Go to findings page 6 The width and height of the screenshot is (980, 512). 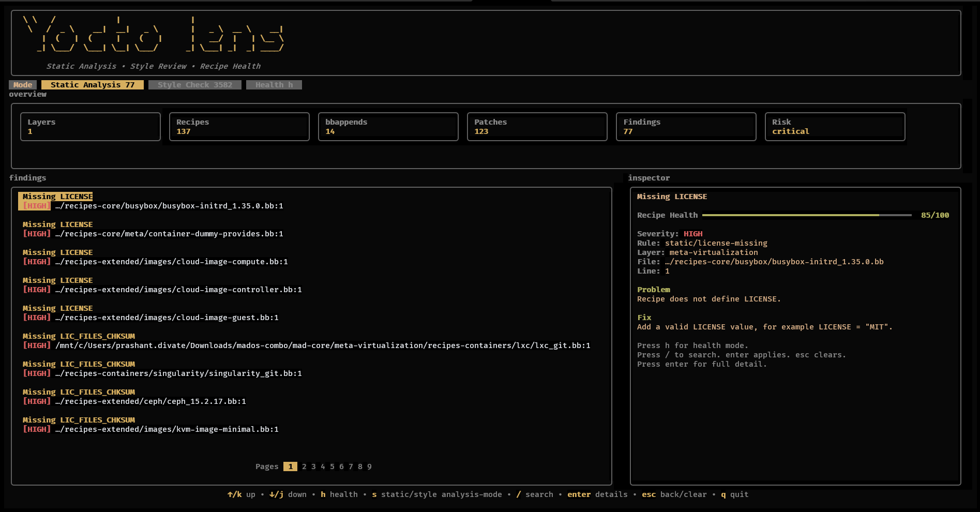click(341, 466)
